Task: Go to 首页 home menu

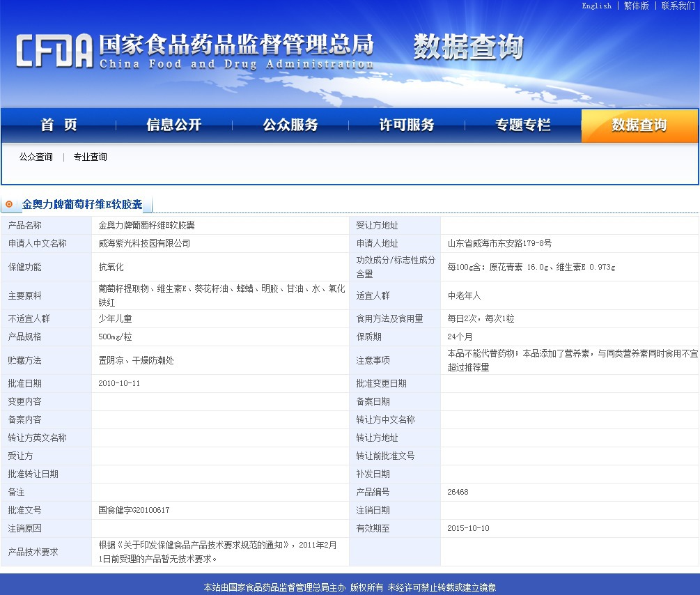Action: (59, 125)
